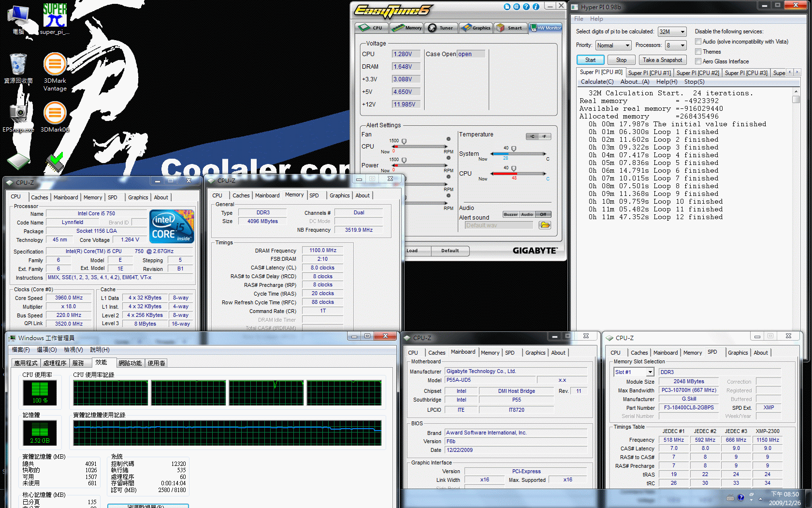Click the EasyTune6 document icon in header

507,7
